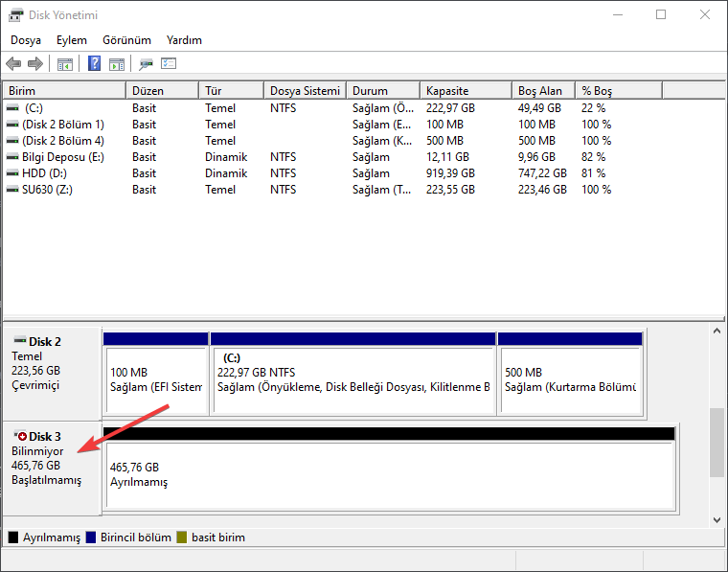Open the Görünüm menu
This screenshot has width=728, height=572.
[126, 40]
